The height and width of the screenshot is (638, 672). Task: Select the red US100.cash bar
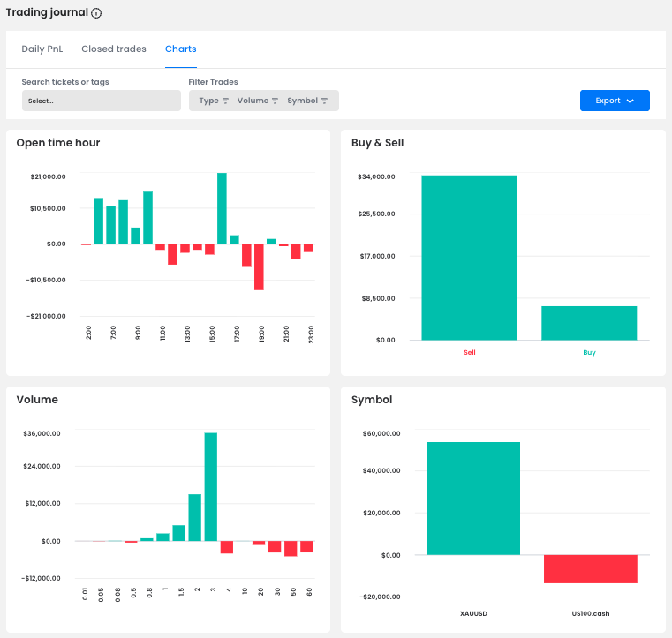pyautogui.click(x=590, y=569)
